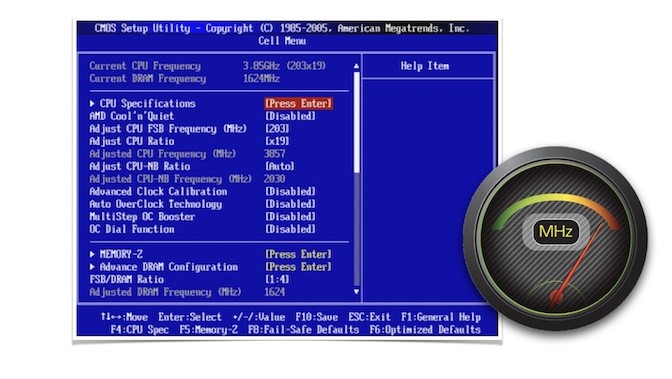672x379 pixels.
Task: Expand the Advance DRAM Configuration arrow
Action: tap(92, 267)
